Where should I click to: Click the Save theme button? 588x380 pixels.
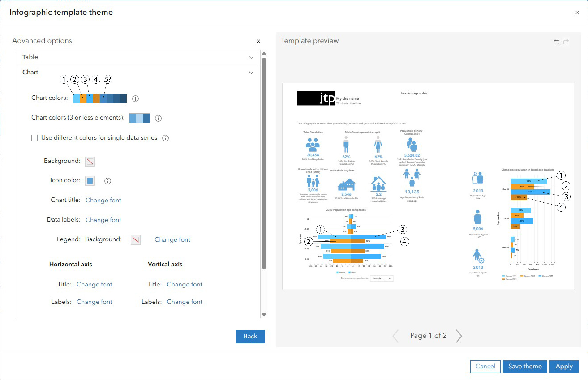pyautogui.click(x=525, y=366)
